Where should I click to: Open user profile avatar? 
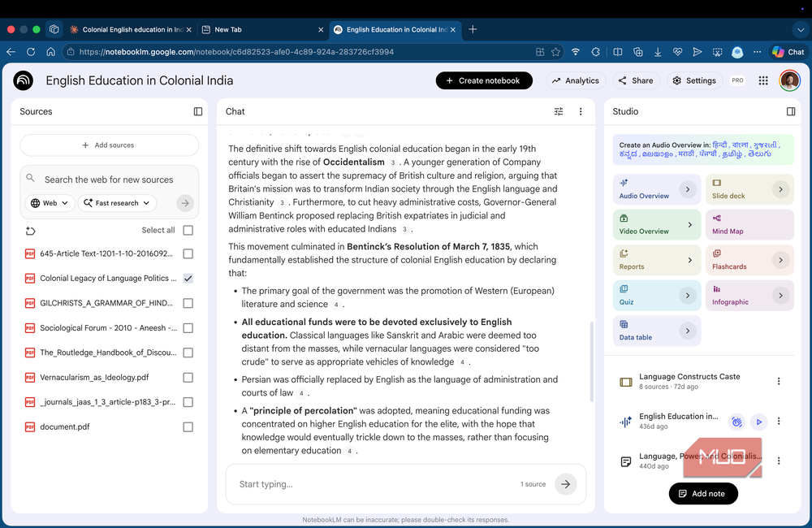pyautogui.click(x=790, y=81)
